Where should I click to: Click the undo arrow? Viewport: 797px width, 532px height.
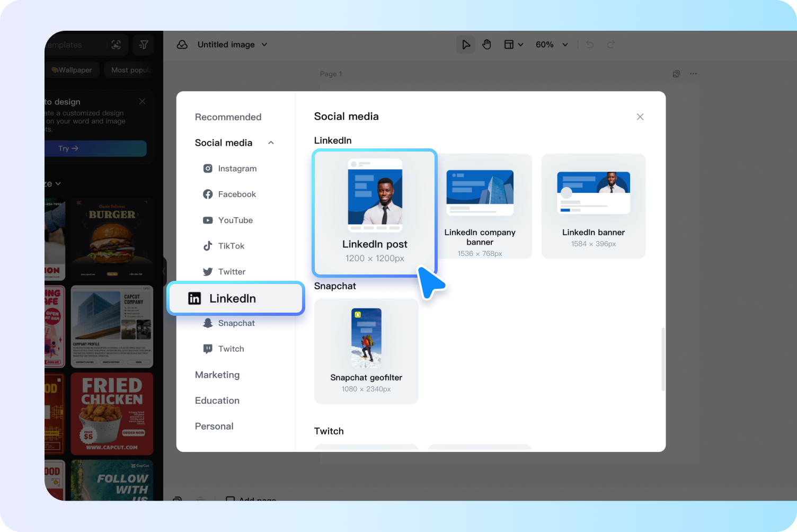[x=590, y=45]
